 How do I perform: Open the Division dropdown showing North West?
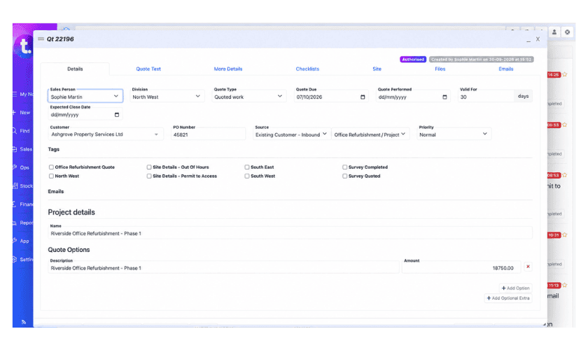point(167,97)
